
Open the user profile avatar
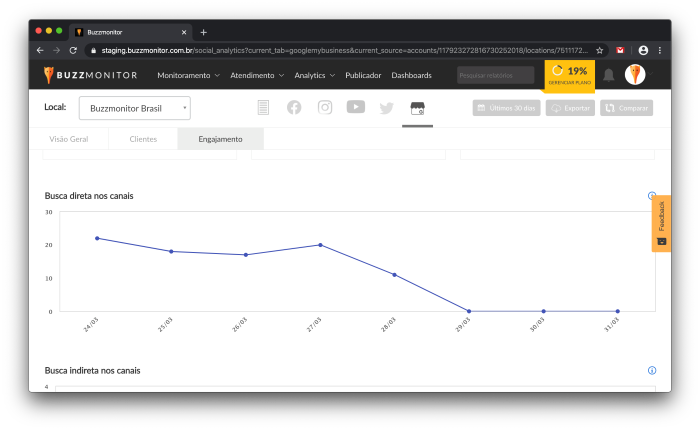tap(635, 75)
